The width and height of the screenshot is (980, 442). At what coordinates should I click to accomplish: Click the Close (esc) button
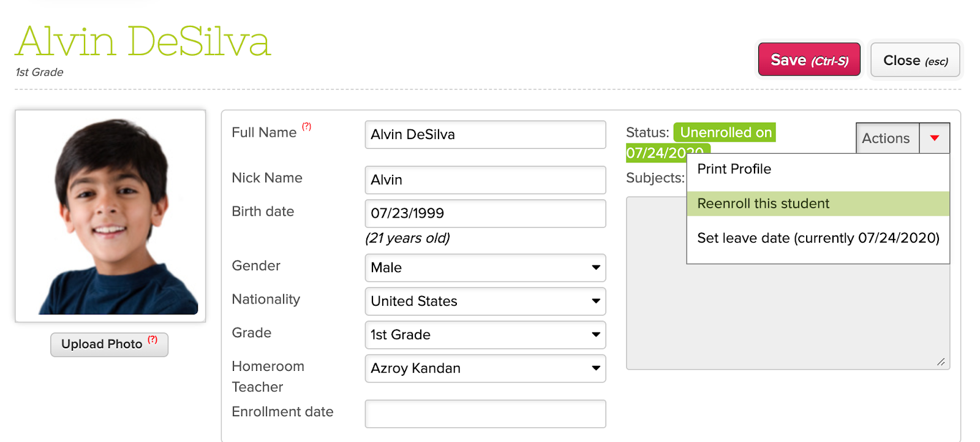tap(915, 60)
